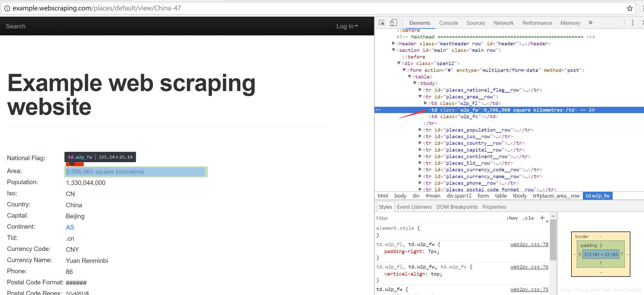Collapse the form element node

pos(404,70)
